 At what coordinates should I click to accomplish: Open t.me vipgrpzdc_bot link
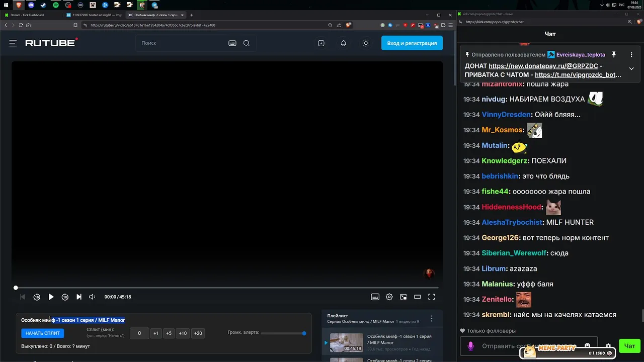(x=578, y=75)
